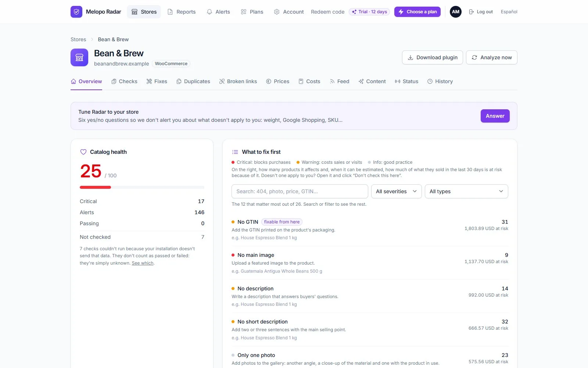Viewport: 588px width, 368px height.
Task: Click the Download plugin button
Action: [433, 57]
